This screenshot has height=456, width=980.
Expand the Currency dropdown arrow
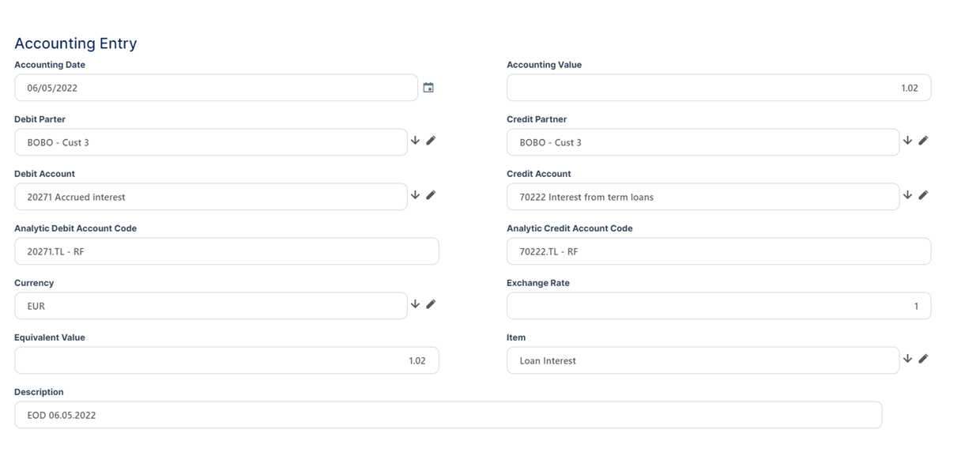pos(415,304)
